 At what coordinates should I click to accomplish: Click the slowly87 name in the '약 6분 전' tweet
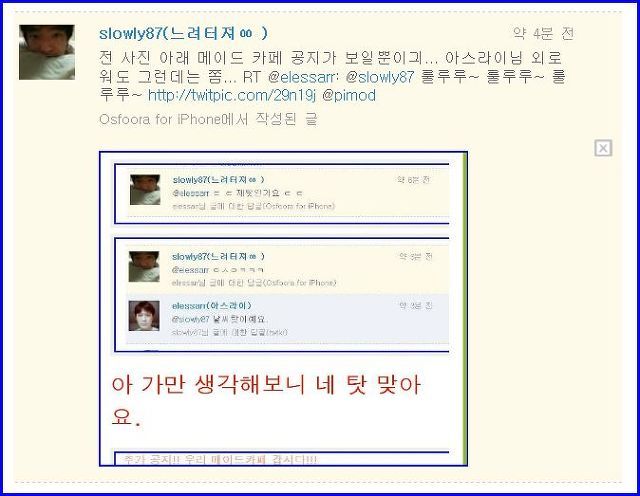(218, 180)
